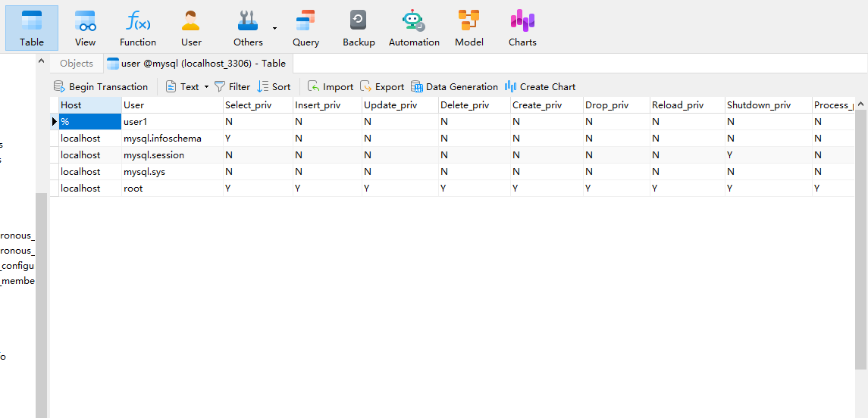This screenshot has width=868, height=418.
Task: Select the Create_priv column header
Action: 547,105
